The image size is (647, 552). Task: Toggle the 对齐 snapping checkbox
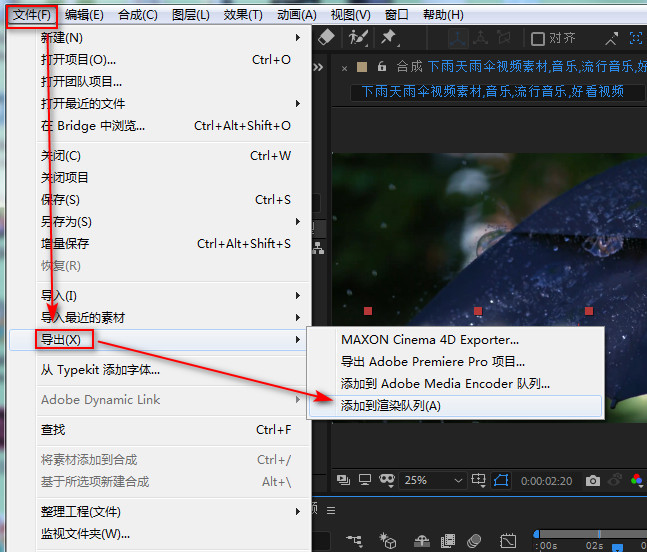click(538, 39)
